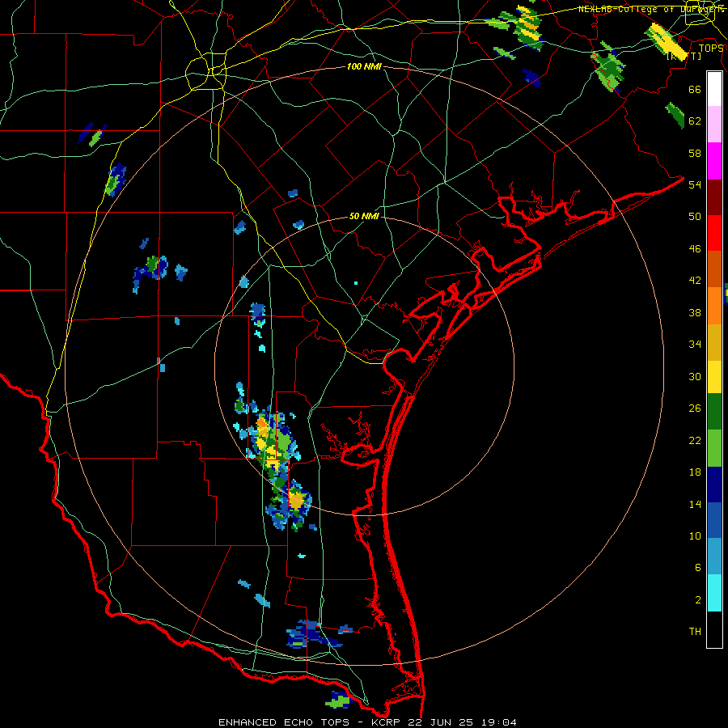Click the '18' value on the scale
Image resolution: width=728 pixels, height=728 pixels.
(x=695, y=472)
